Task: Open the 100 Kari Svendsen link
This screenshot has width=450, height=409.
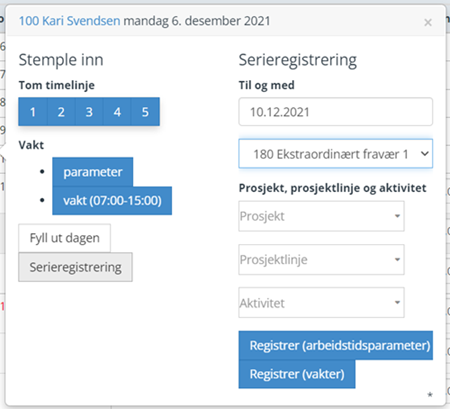Action: [x=69, y=21]
